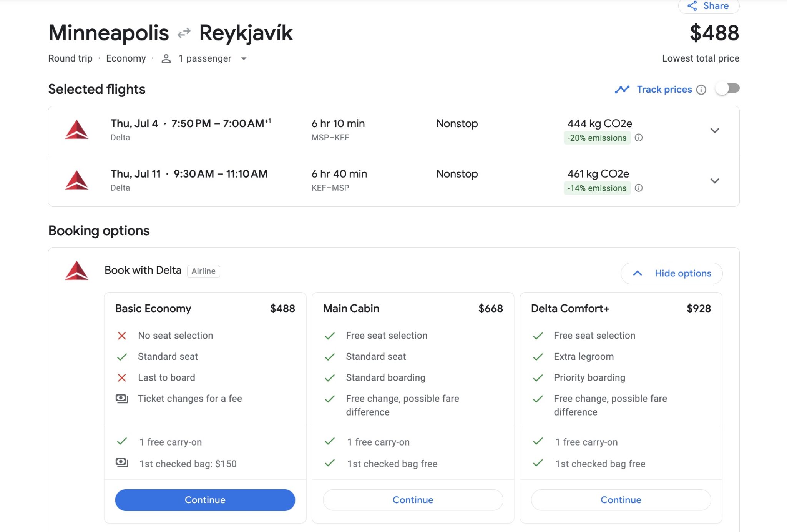Viewport: 787px width, 532px height.
Task: Continue with the Delta Comfort+ fare
Action: (621, 500)
